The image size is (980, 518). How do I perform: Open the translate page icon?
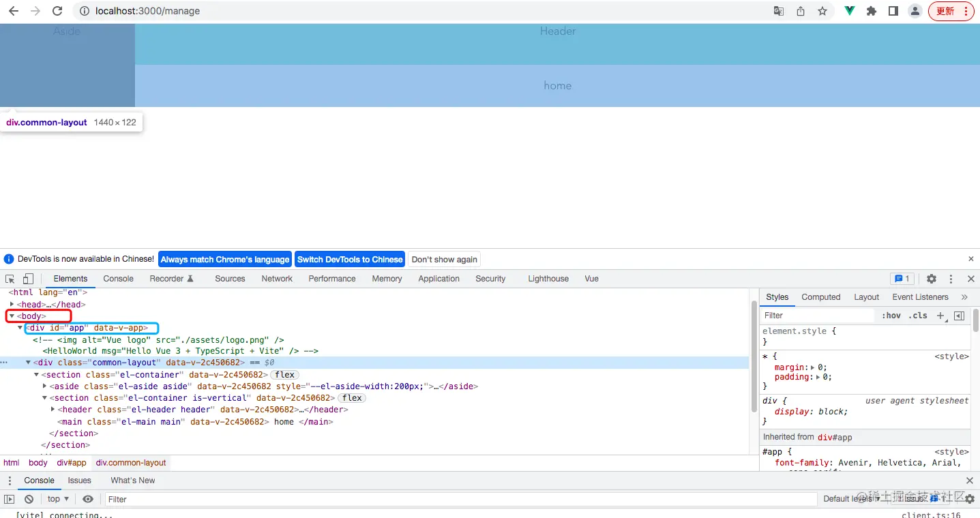[x=779, y=11]
